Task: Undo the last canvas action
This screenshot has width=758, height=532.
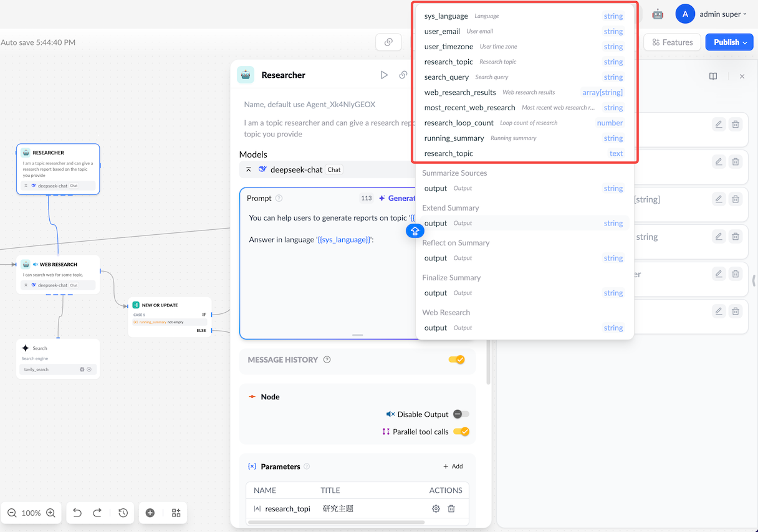Action: pyautogui.click(x=77, y=513)
